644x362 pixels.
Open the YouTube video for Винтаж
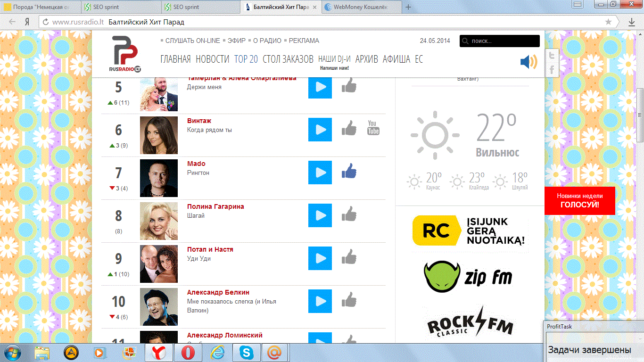[373, 128]
